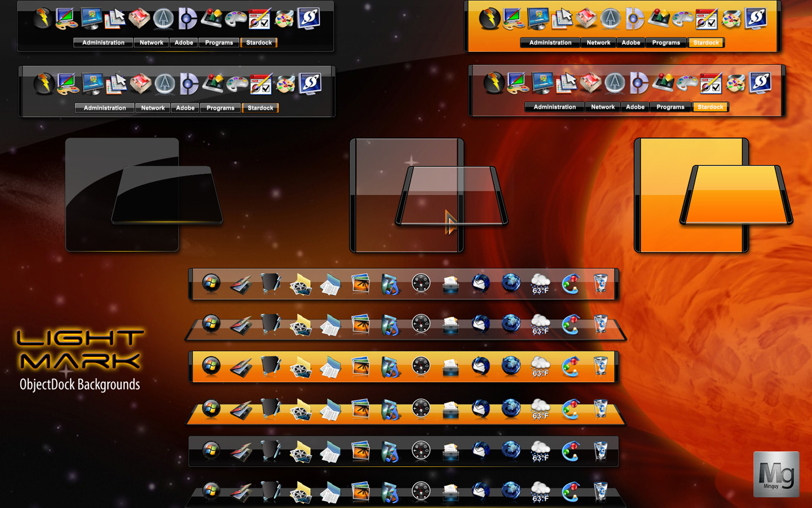Open the monitor-with-palette icon in top-left black tabbed dock
This screenshot has height=508, width=812.
coord(67,19)
